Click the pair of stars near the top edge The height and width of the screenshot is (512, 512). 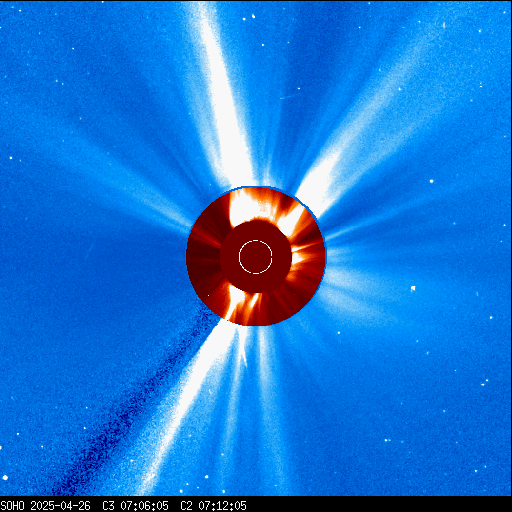pyautogui.click(x=249, y=17)
